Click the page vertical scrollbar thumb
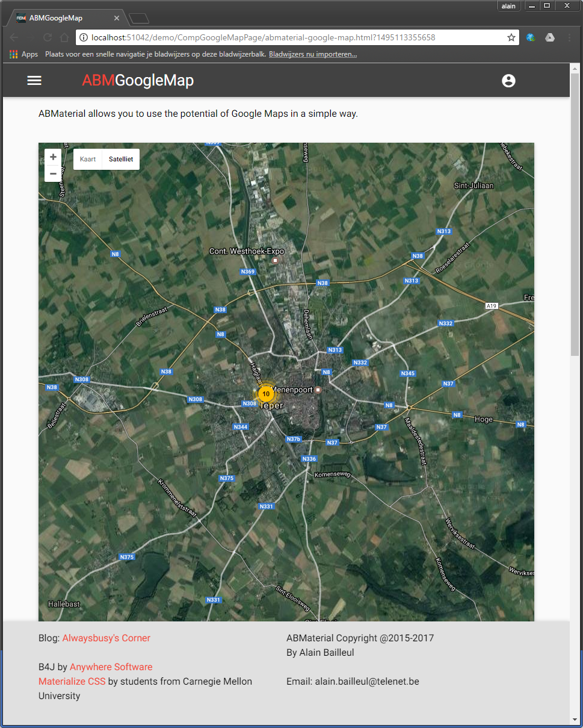 click(575, 215)
